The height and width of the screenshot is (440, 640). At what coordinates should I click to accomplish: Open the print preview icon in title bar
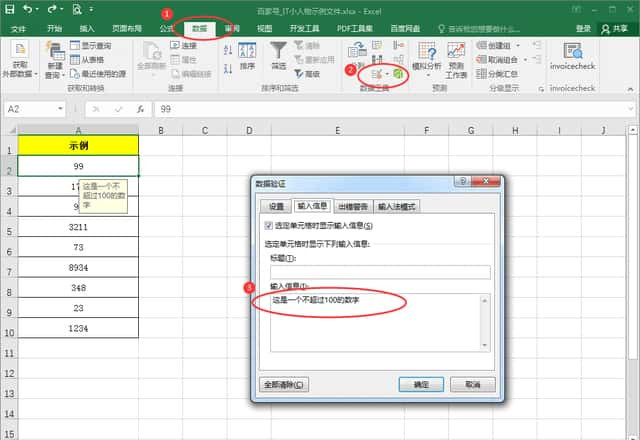(x=77, y=9)
